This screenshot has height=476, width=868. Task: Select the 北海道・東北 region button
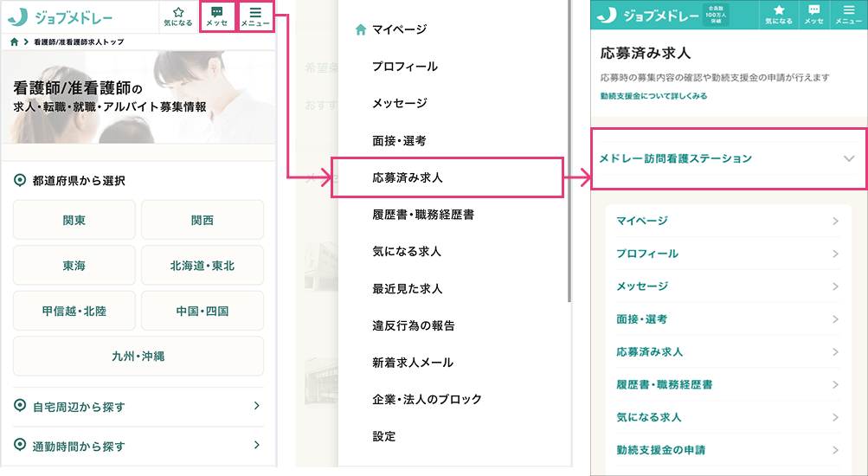[203, 265]
